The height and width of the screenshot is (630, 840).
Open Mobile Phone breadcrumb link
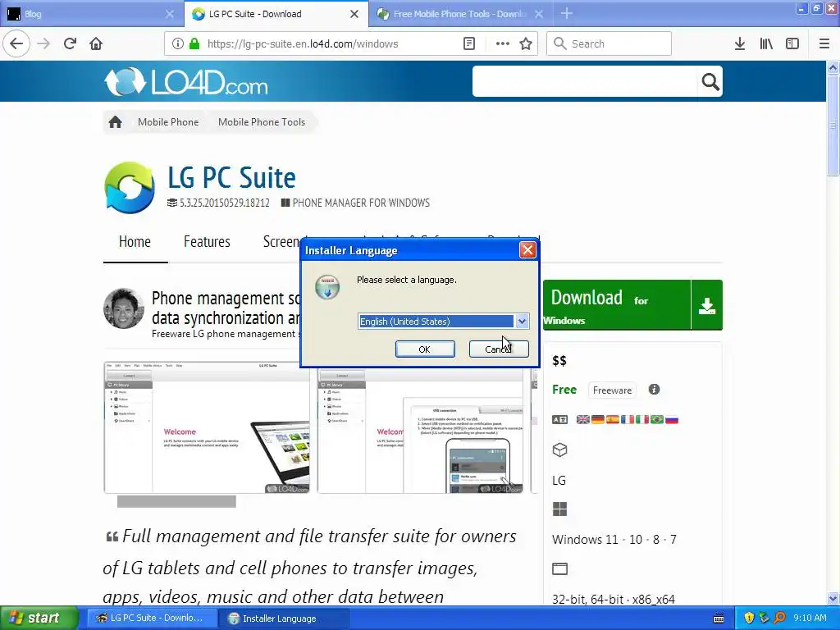tap(168, 122)
